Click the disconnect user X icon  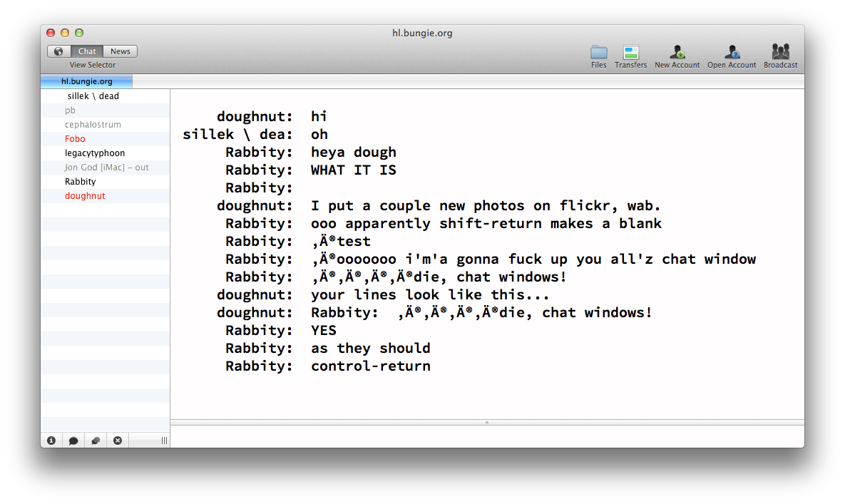tap(118, 441)
